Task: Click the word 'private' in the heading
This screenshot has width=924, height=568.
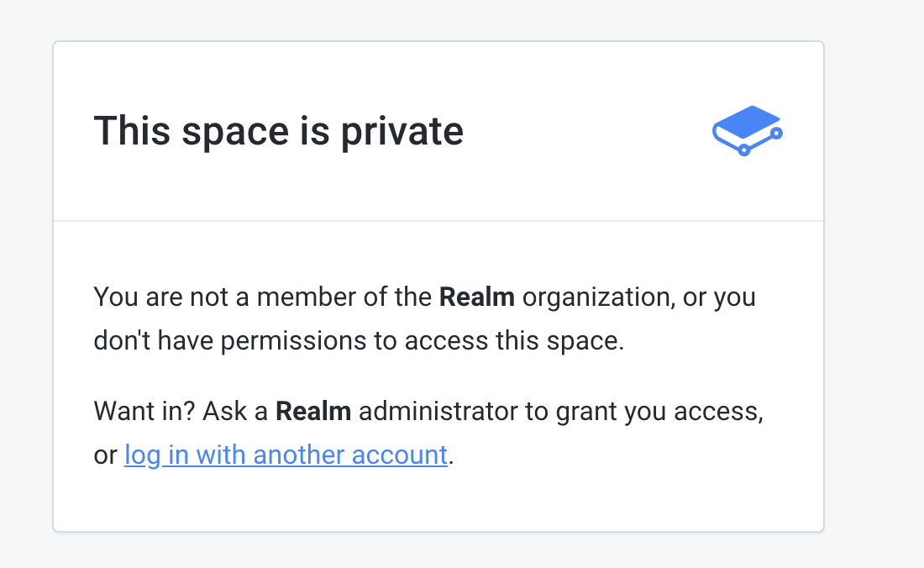Action: 402,131
